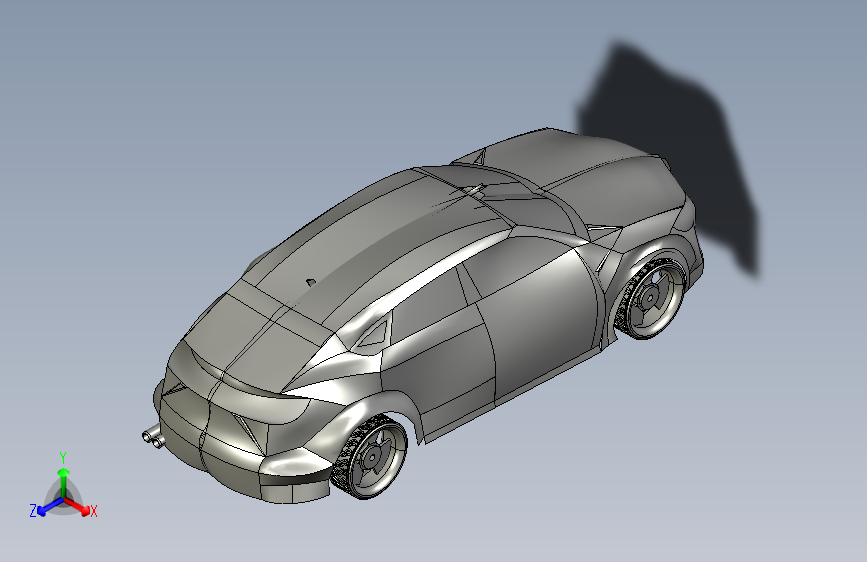Click the red X axis of the triad
The image size is (867, 562).
[x=77, y=507]
